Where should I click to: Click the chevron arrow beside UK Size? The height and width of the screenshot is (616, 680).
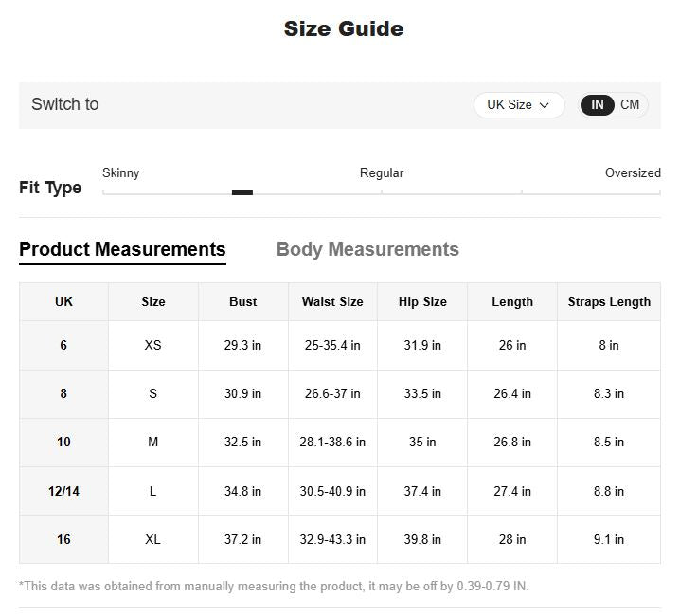click(x=545, y=105)
